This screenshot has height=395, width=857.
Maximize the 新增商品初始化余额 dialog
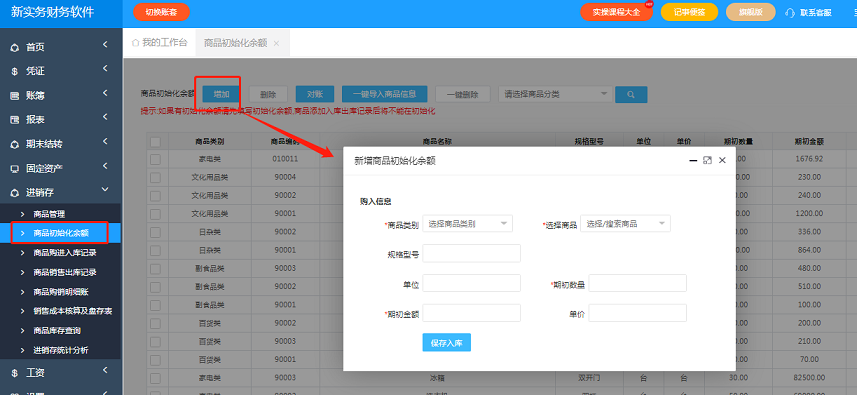pos(707,160)
